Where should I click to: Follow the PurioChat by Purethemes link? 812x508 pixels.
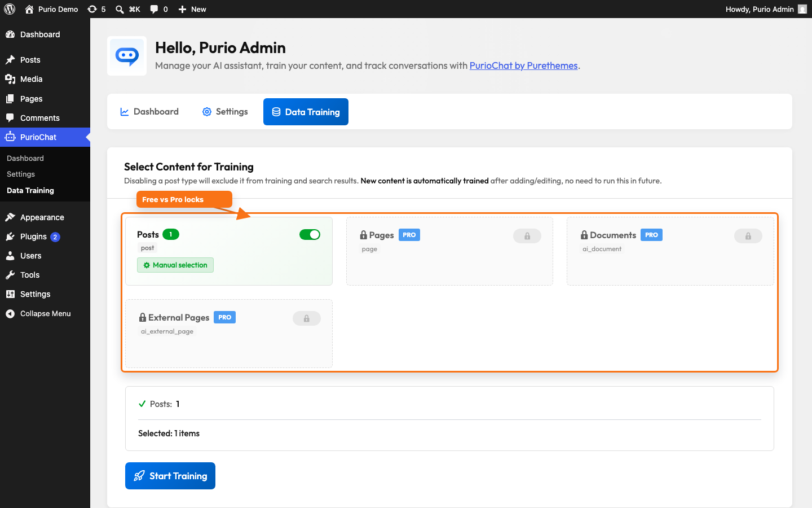[x=523, y=65]
